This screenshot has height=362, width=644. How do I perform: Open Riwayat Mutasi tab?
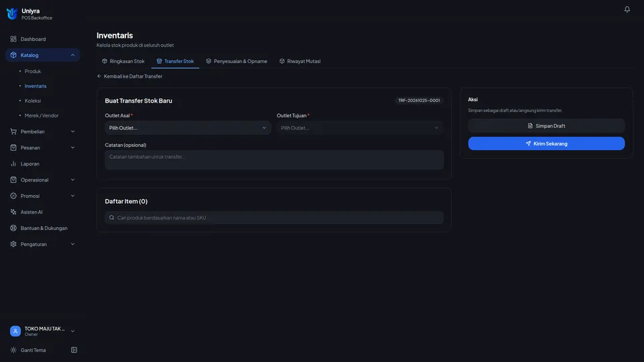tap(300, 61)
